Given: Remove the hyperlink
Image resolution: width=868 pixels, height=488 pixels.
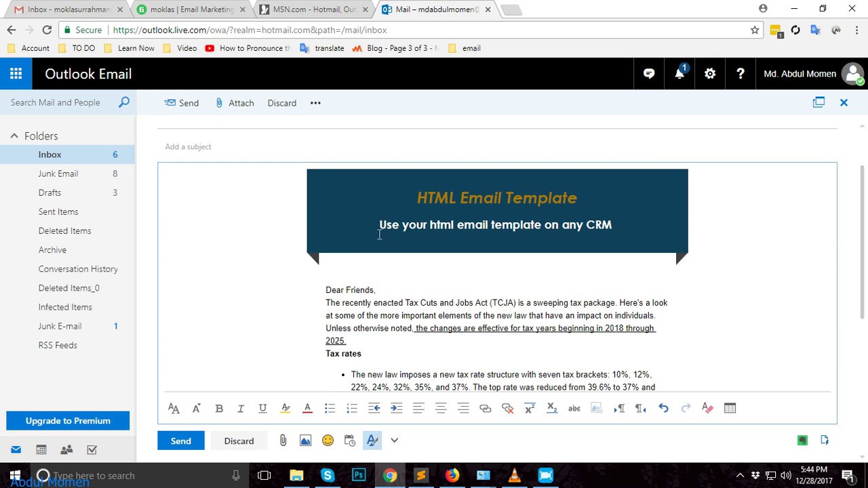Looking at the screenshot, I should (507, 408).
